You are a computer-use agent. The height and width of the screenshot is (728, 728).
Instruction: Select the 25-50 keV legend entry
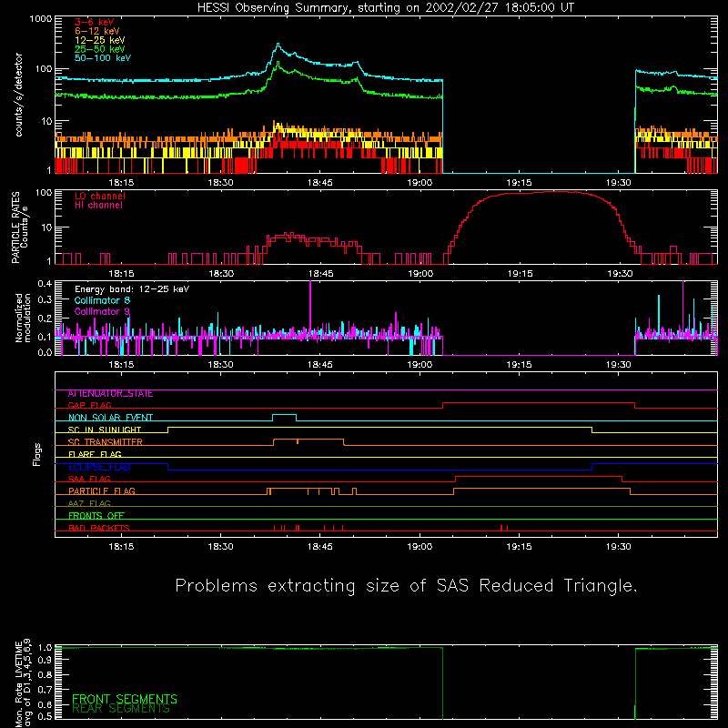[x=100, y=49]
